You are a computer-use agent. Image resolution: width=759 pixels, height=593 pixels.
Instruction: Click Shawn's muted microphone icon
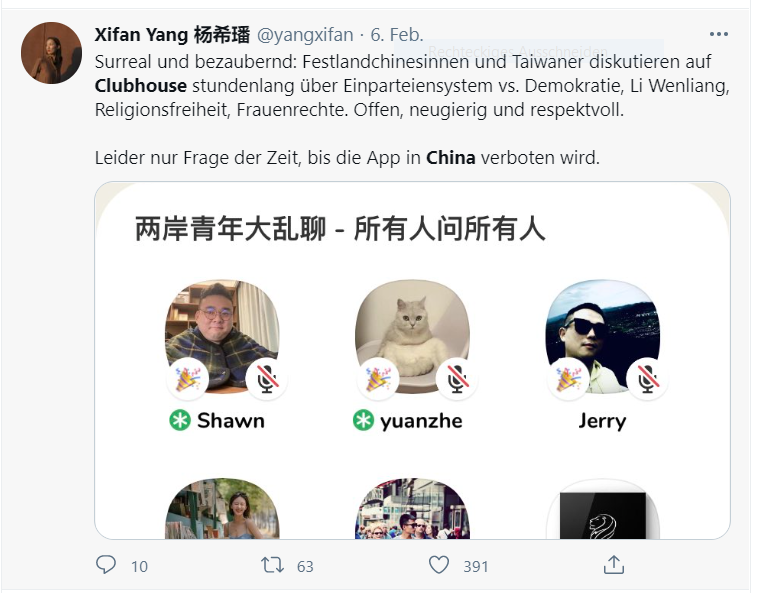(x=266, y=379)
